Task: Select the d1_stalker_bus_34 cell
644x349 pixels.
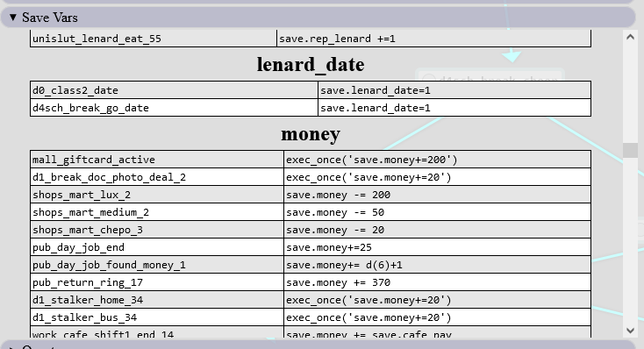Action: (x=157, y=317)
